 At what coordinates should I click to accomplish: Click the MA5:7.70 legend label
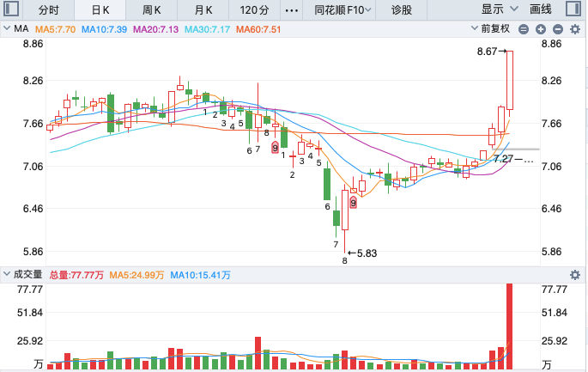pyautogui.click(x=55, y=29)
